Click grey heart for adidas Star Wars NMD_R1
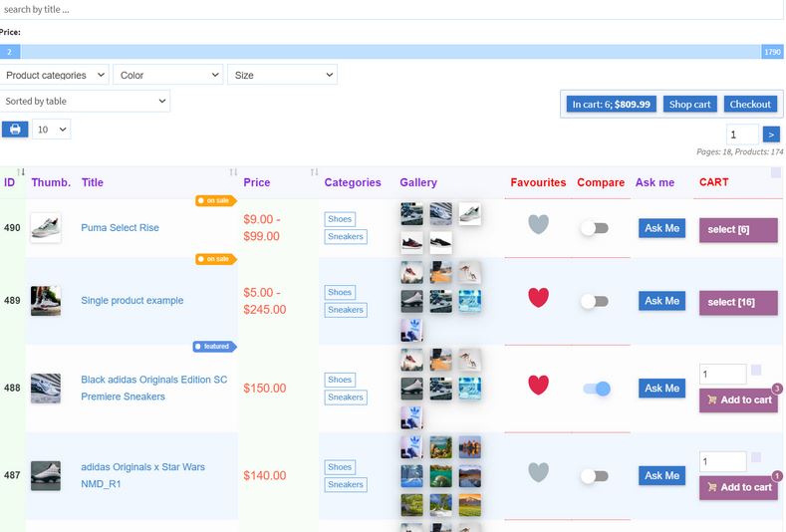 tap(538, 472)
